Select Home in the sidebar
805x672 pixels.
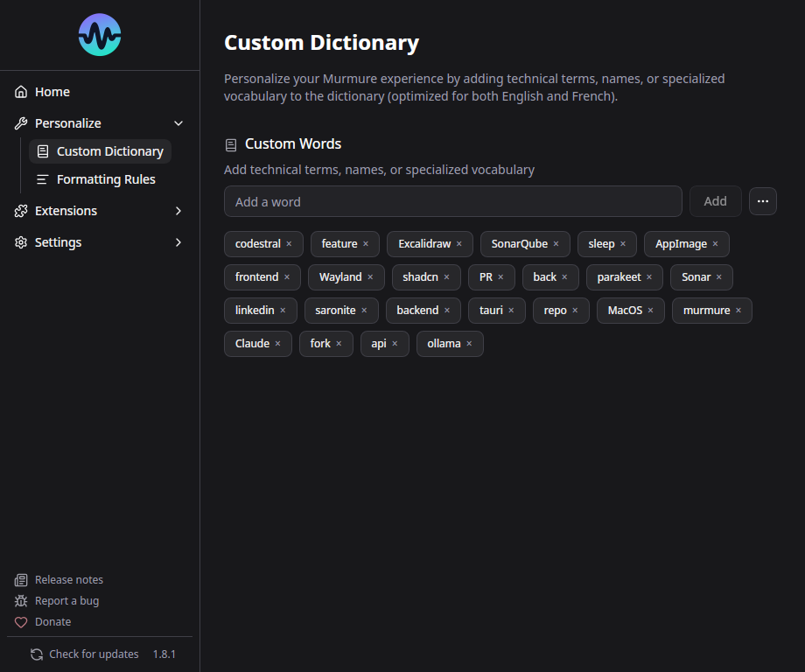coord(52,91)
